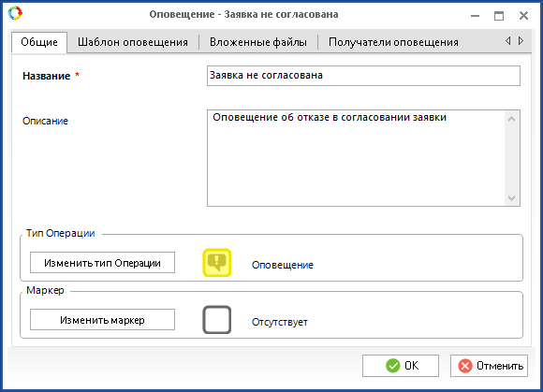Click the application logo in title bar
Viewport: 543px width, 392px height.
15,13
